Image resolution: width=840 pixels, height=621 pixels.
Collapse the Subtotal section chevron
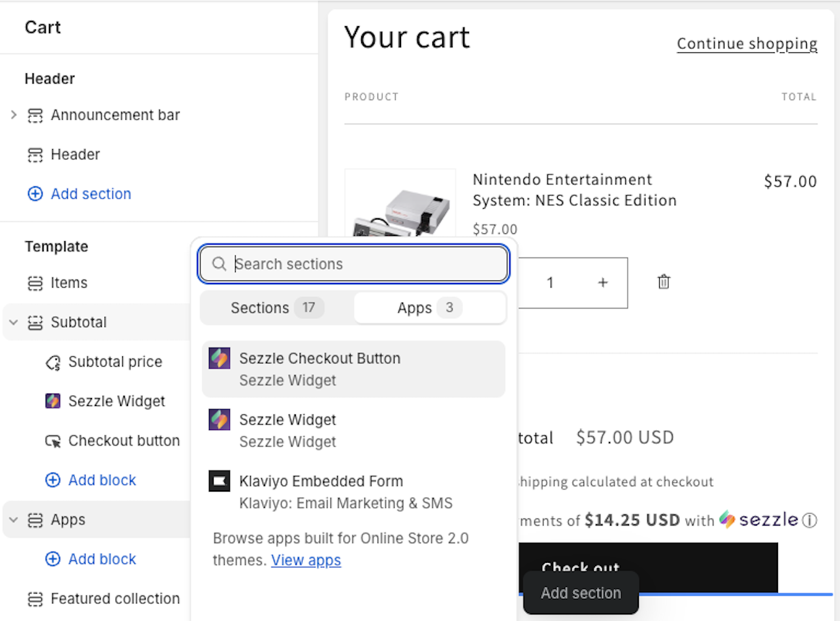(x=14, y=322)
